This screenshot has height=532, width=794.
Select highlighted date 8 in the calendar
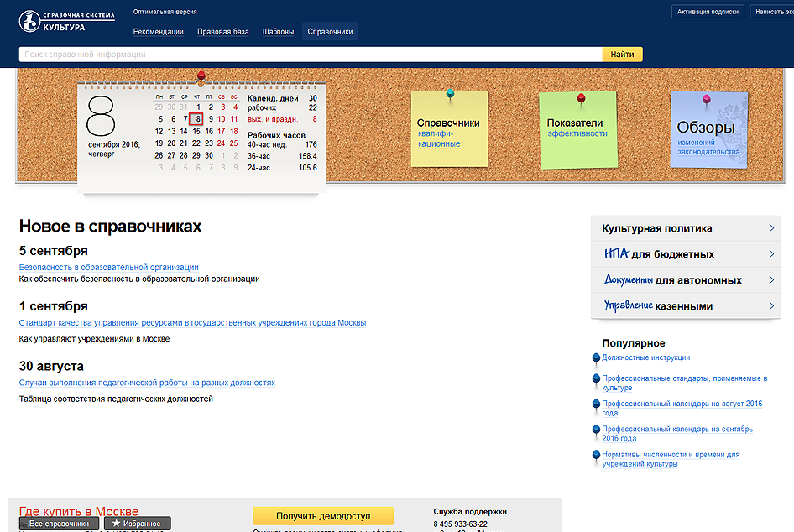(x=197, y=119)
